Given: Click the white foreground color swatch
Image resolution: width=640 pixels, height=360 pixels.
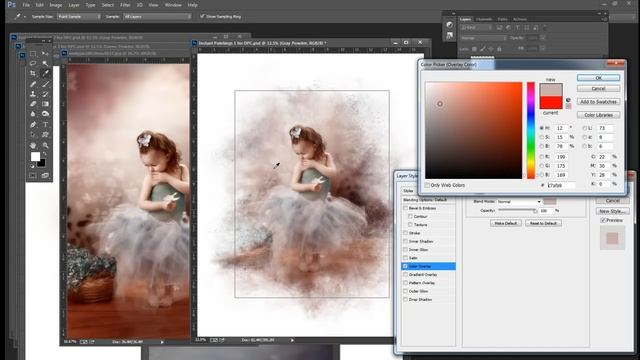Looking at the screenshot, I should tap(35, 156).
